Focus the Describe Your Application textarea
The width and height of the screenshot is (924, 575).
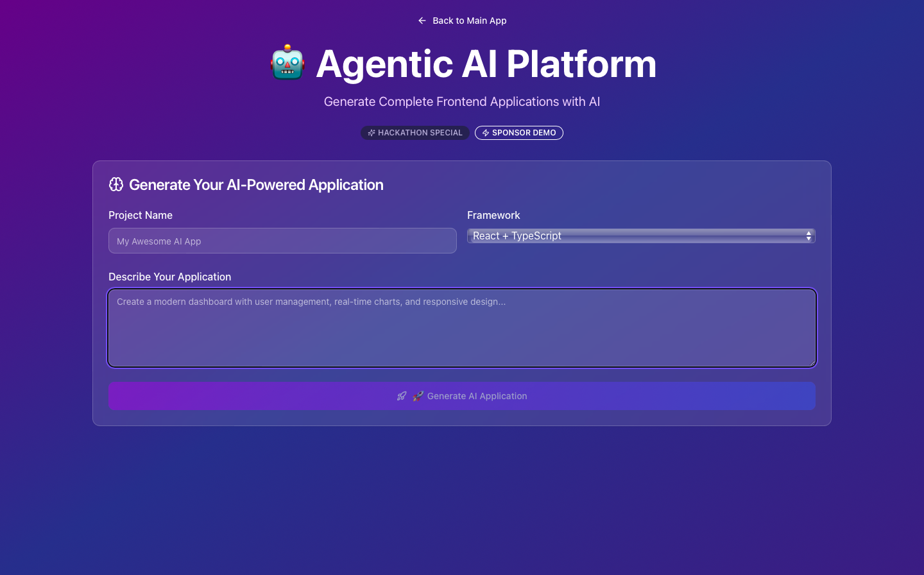point(462,328)
